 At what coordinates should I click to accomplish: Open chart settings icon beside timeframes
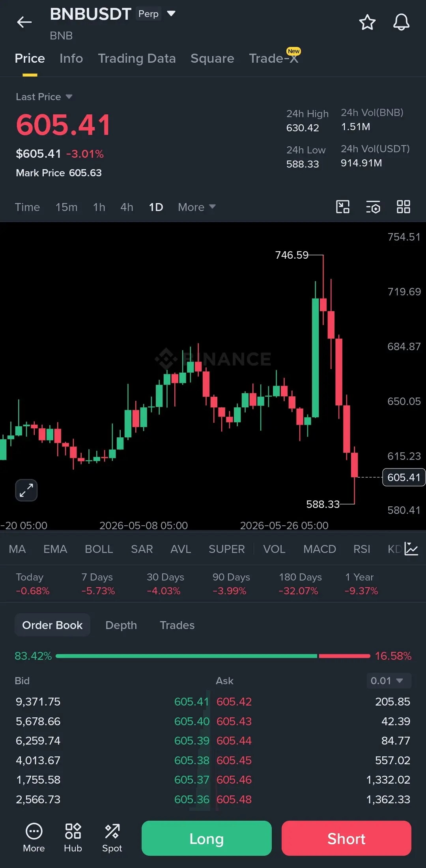tap(373, 207)
